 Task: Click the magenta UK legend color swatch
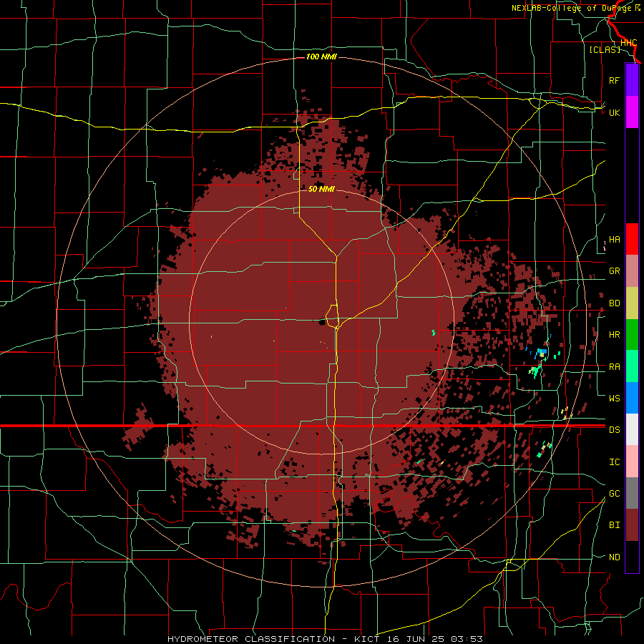click(632, 112)
